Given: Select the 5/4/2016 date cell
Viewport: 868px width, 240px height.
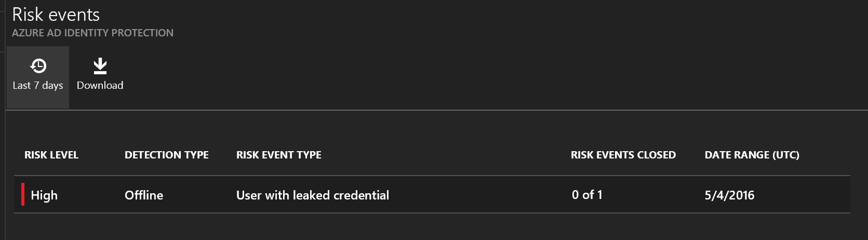Looking at the screenshot, I should [x=729, y=195].
